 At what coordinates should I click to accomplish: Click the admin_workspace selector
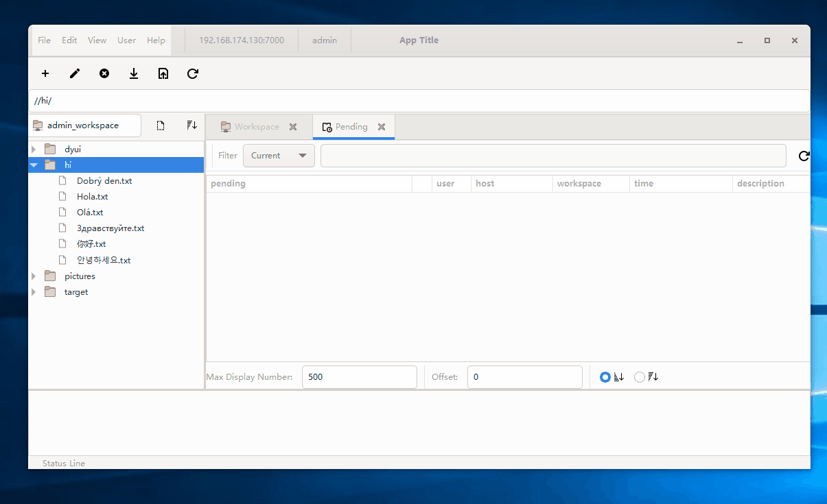click(85, 125)
